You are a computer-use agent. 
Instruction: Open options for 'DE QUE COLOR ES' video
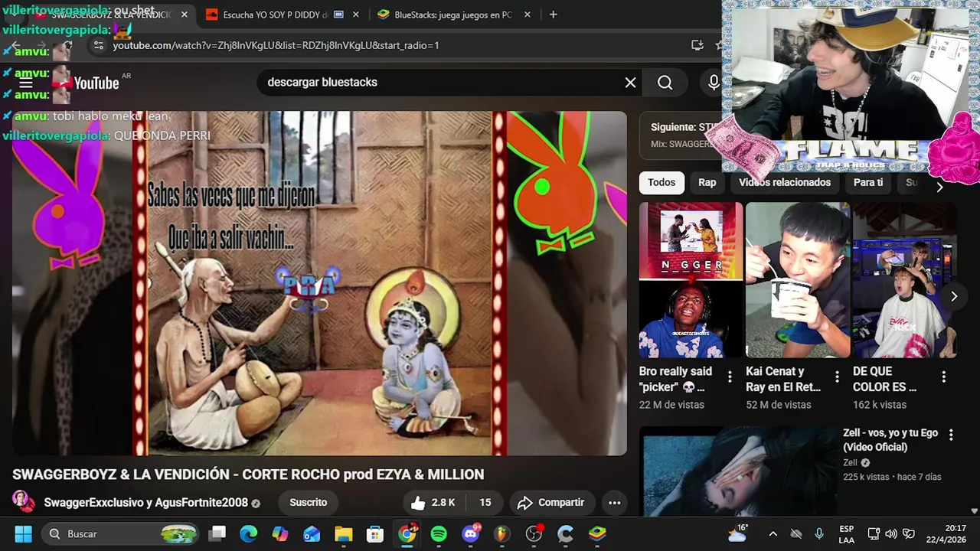944,377
